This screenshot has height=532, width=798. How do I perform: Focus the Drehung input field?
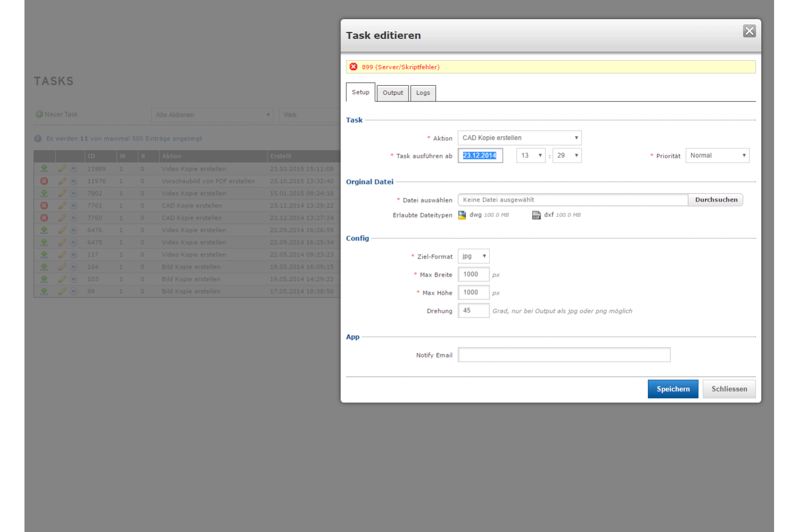(473, 311)
